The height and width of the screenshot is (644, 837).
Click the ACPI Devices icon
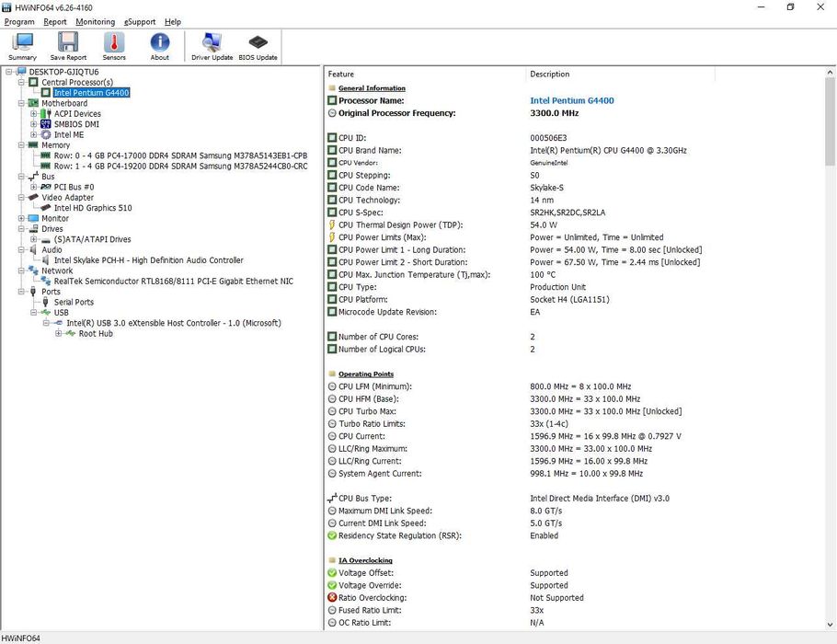tap(46, 114)
